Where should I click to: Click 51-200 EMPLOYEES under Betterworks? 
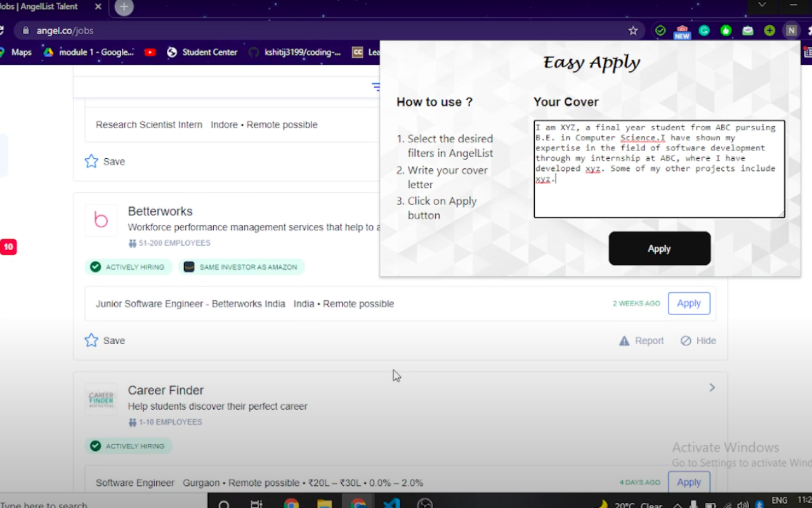tap(169, 243)
